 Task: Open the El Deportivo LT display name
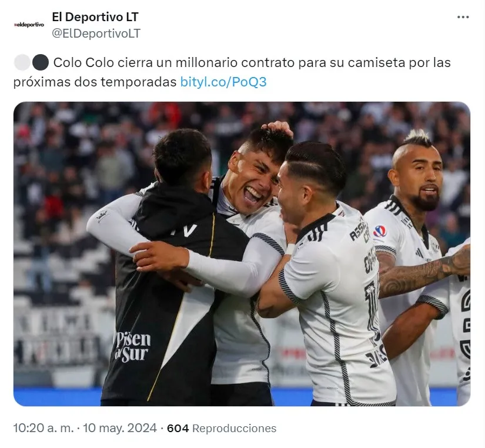[x=95, y=17]
